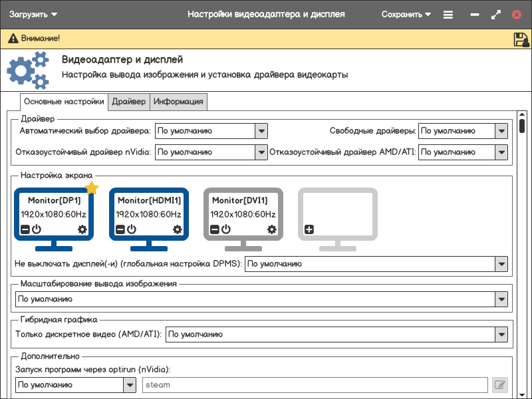
Task: Click the plus icon to add a monitor
Action: pos(309,229)
